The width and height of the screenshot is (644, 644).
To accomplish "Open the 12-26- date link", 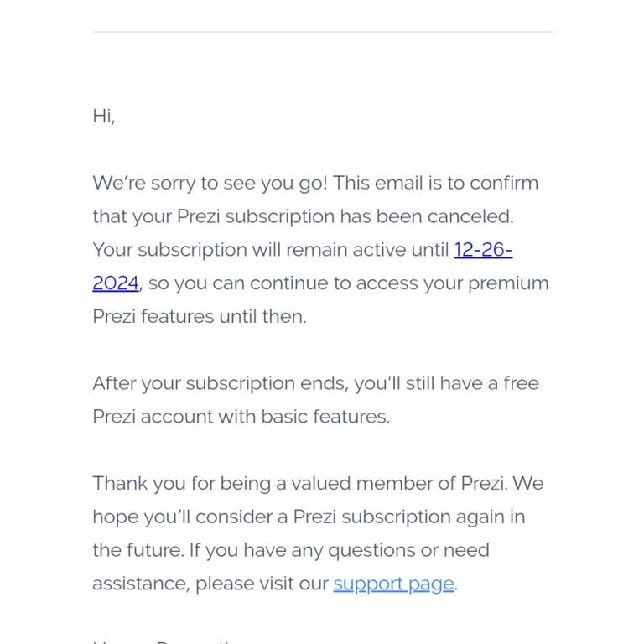I will [482, 250].
